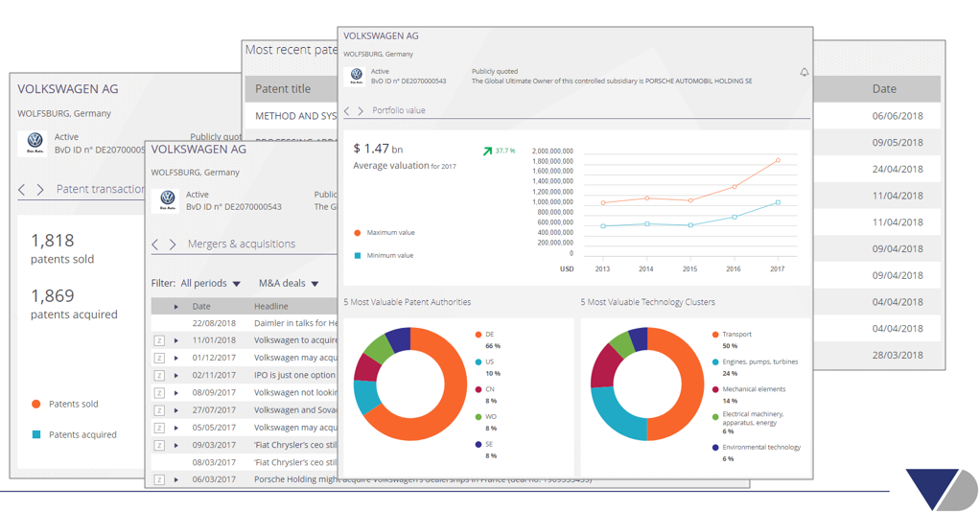
Task: Expand the 11/01/2018 deal row
Action: 176,340
